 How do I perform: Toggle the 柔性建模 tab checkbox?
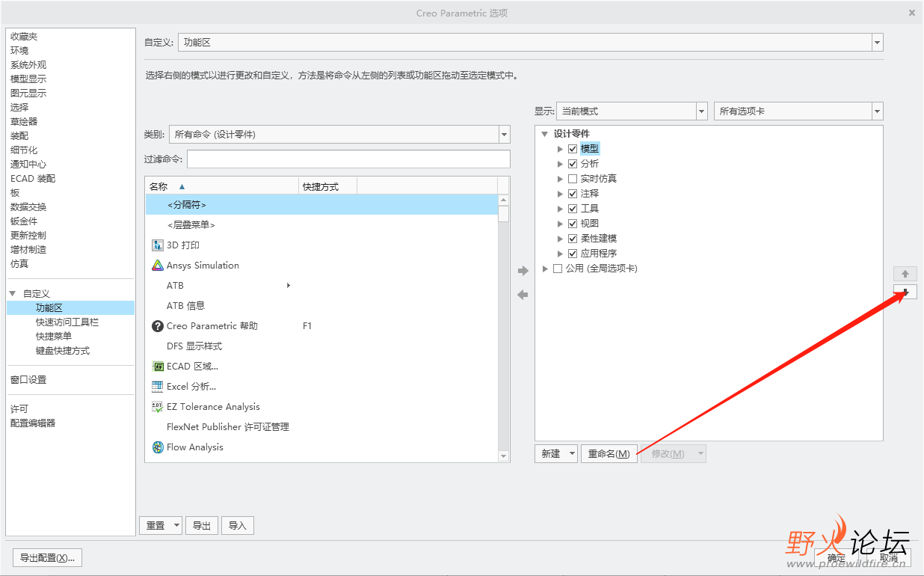pyautogui.click(x=573, y=239)
